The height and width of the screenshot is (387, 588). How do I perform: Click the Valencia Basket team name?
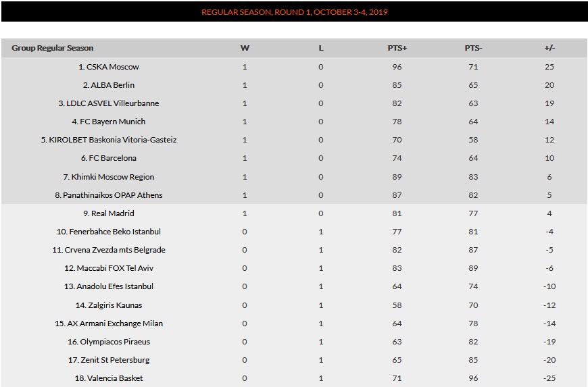tap(109, 378)
